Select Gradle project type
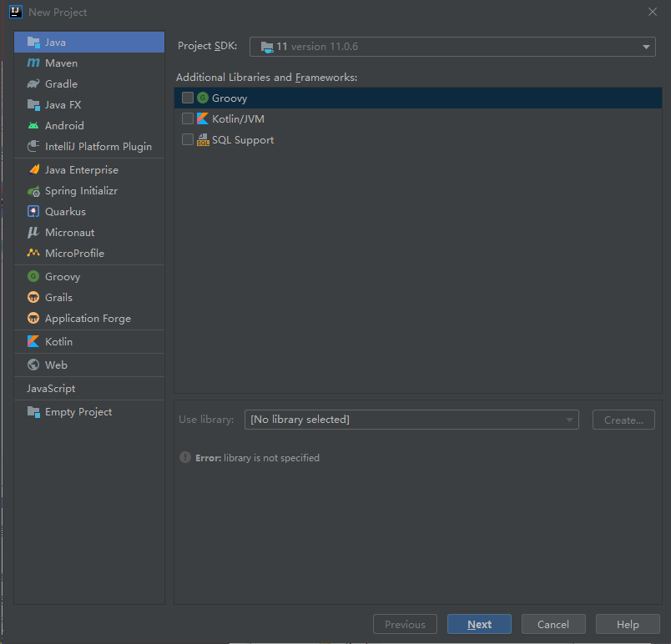Screen dimensions: 671x644 click(89, 83)
